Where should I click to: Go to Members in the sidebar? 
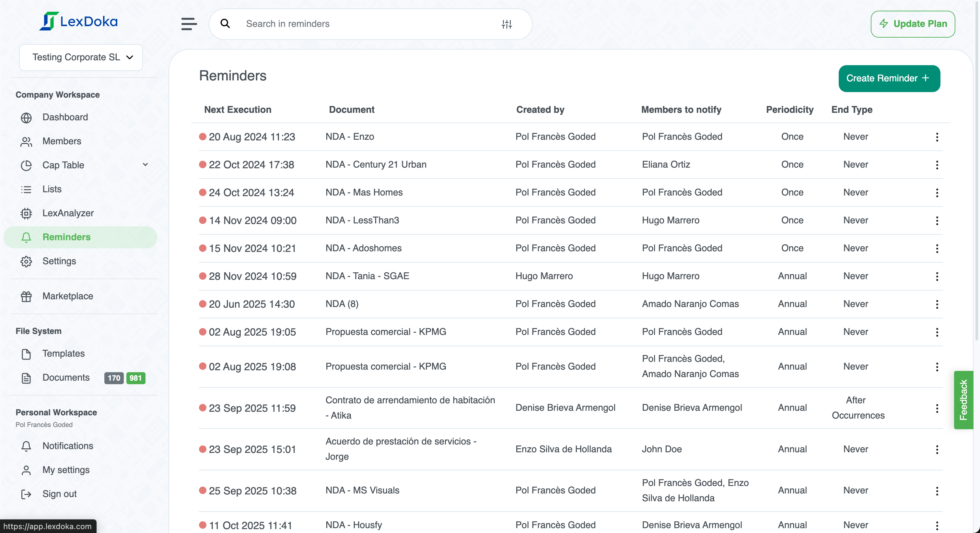point(62,141)
